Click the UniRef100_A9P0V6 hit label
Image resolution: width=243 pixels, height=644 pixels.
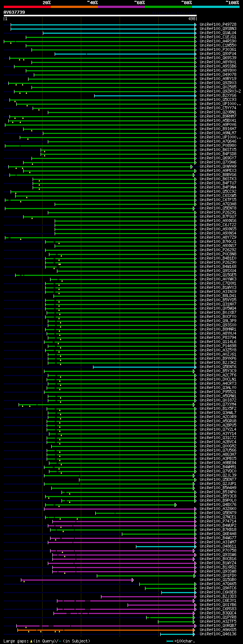(x=218, y=124)
